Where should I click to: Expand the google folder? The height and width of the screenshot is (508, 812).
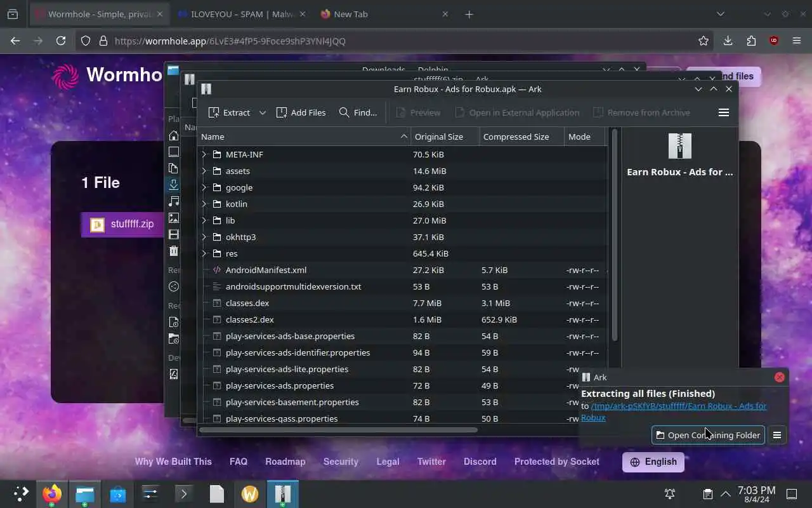204,187
